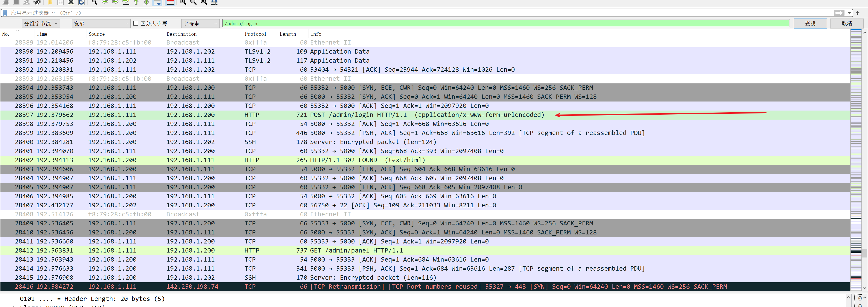Select packet 28402 HTTP/1.1 302 FOUND

425,160
